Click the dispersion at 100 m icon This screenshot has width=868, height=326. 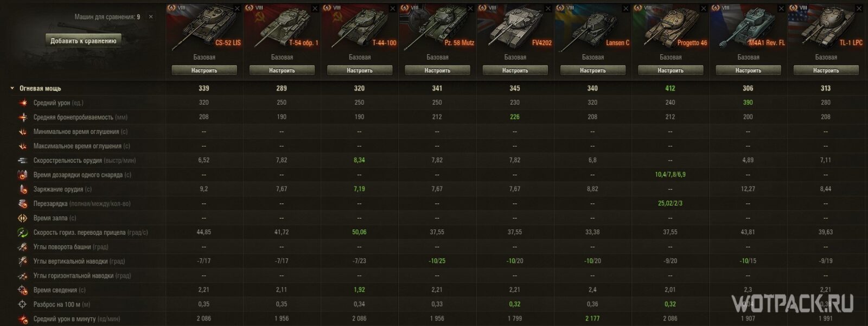pyautogui.click(x=23, y=304)
